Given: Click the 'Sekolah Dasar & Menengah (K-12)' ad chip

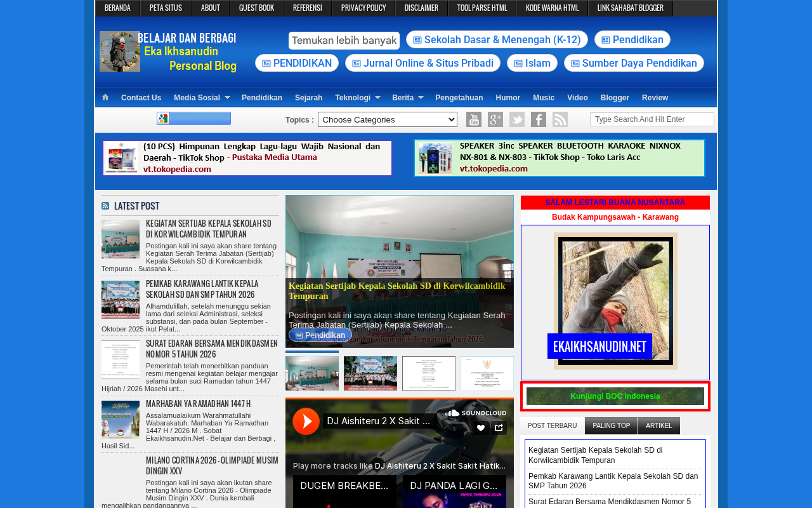Looking at the screenshot, I should coord(497,39).
